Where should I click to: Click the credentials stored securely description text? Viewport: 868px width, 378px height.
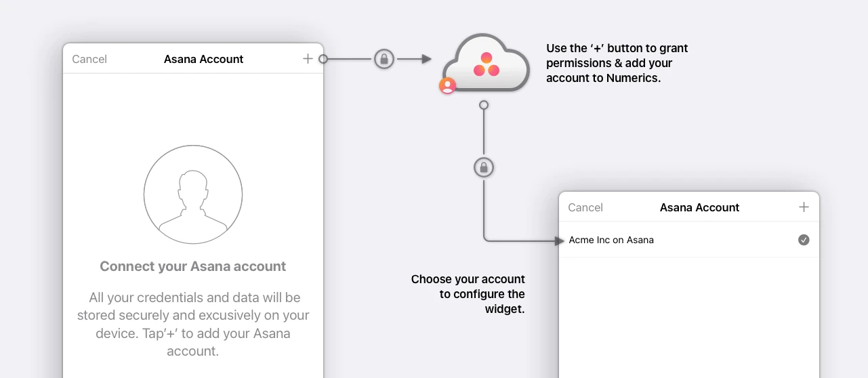click(193, 324)
